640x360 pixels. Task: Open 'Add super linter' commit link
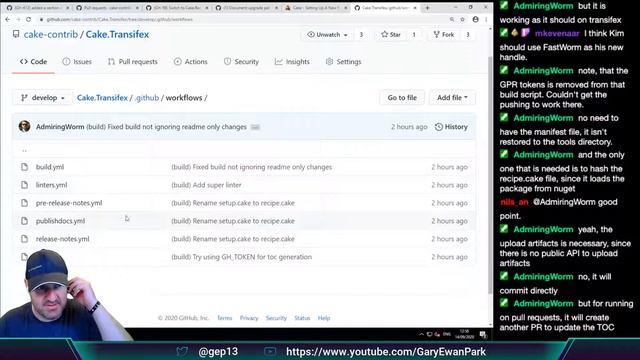click(206, 185)
